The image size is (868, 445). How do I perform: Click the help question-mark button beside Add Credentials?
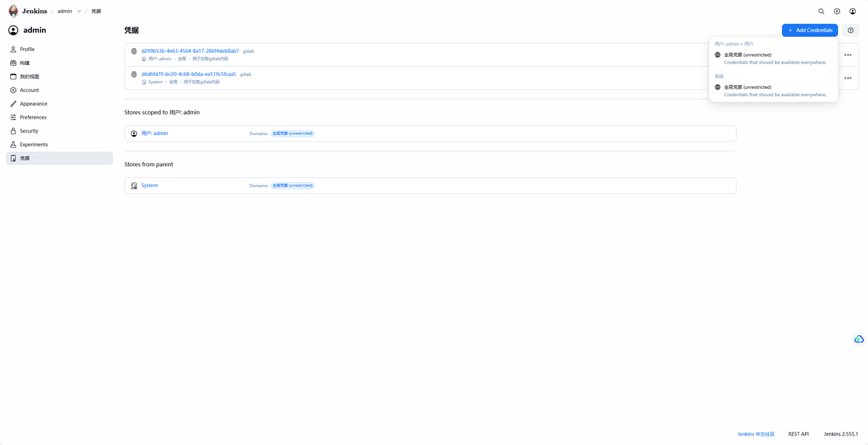[x=850, y=30]
